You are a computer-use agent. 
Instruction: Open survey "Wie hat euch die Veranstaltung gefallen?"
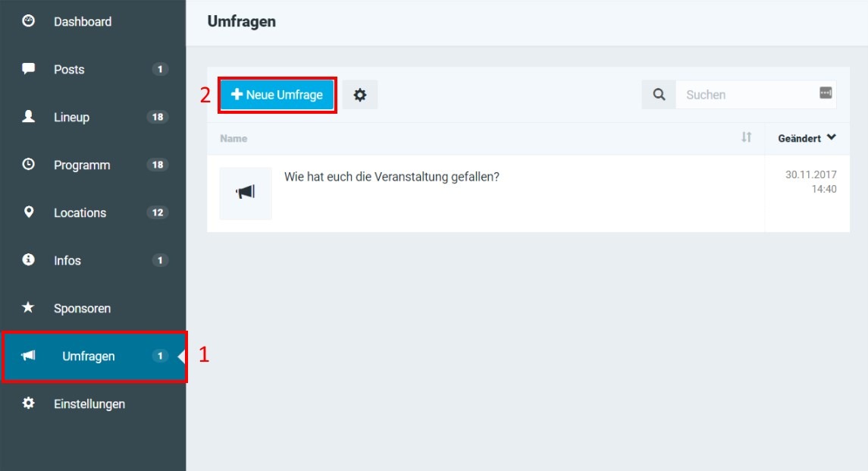(x=391, y=177)
